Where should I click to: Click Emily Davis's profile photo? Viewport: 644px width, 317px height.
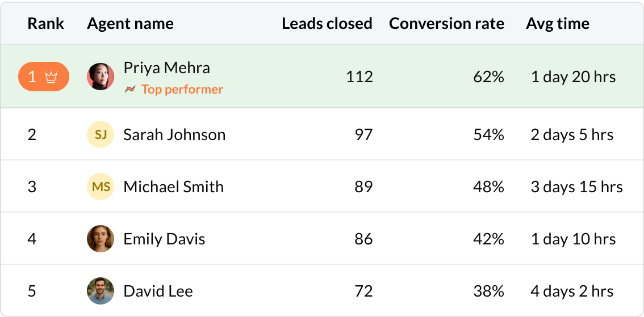click(x=101, y=239)
